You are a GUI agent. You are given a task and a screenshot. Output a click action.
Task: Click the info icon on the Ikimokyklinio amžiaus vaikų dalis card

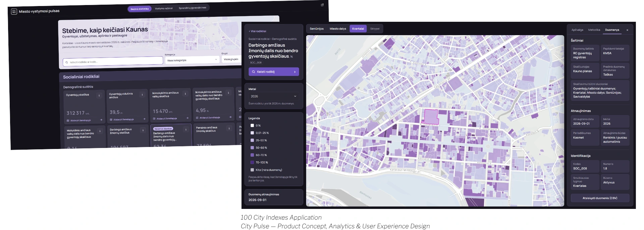228,93
